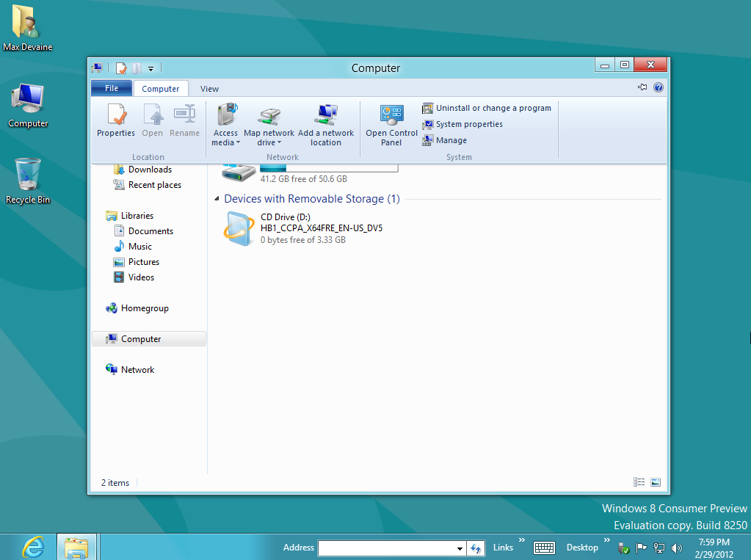The width and height of the screenshot is (751, 560).
Task: Expand the Desktop toolbar chevron
Action: [x=607, y=540]
